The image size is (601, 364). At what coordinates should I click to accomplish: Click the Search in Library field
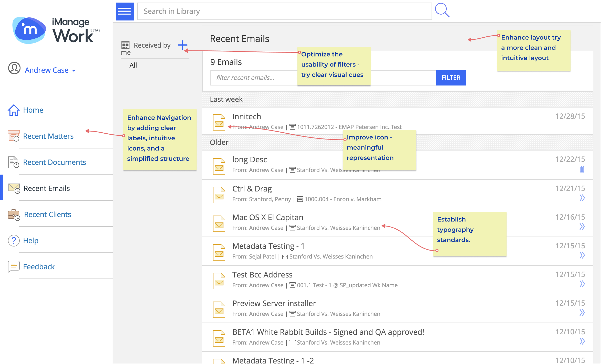pos(284,11)
